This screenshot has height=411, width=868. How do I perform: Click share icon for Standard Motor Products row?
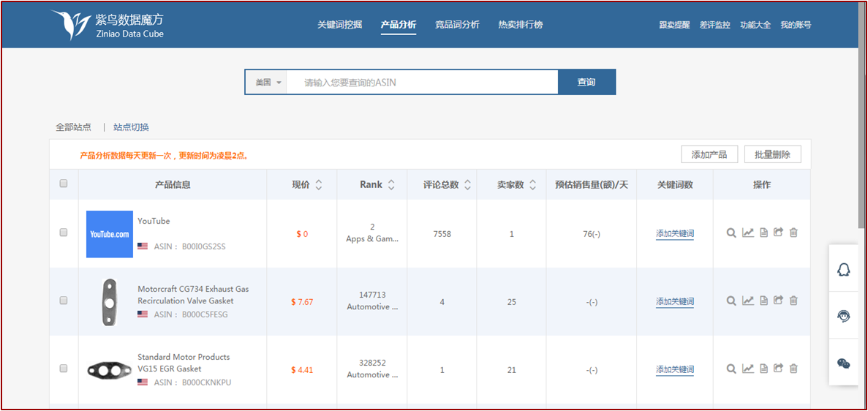tap(778, 369)
